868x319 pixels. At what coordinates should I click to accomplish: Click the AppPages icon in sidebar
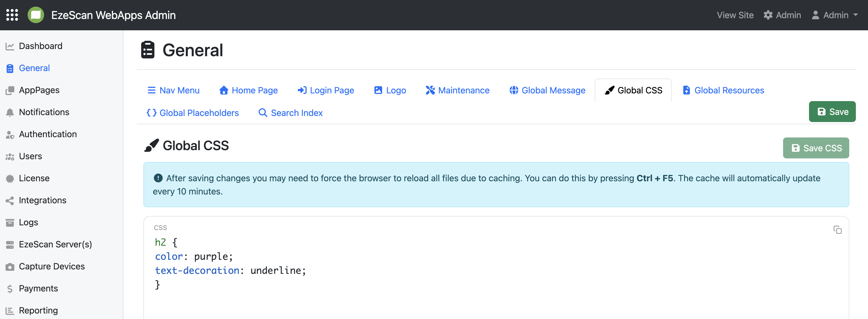tap(10, 90)
